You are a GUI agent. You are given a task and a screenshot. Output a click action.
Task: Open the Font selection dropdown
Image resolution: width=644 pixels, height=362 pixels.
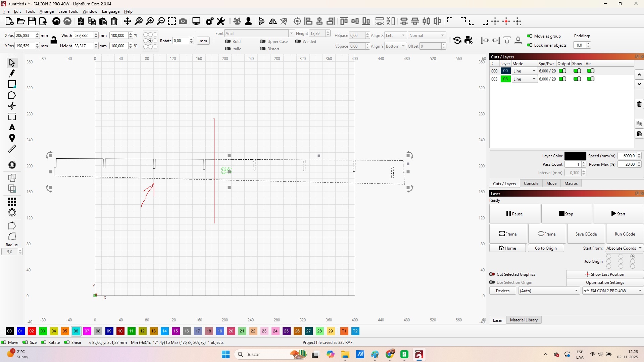[x=259, y=33]
